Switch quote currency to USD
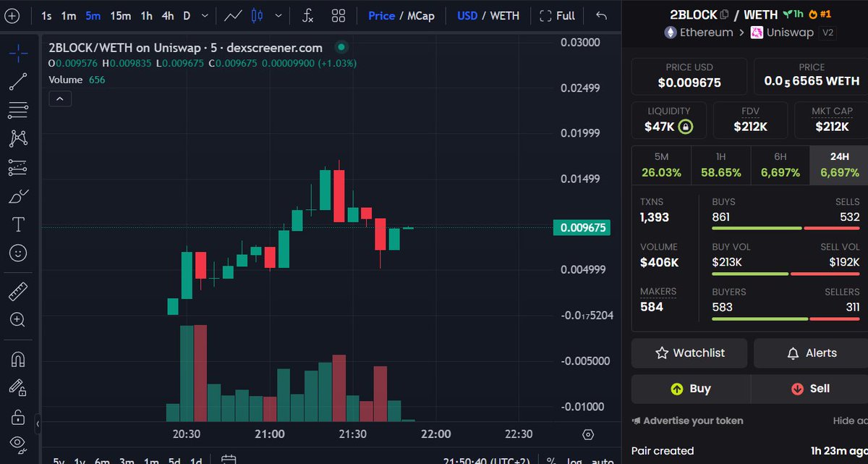 [467, 15]
